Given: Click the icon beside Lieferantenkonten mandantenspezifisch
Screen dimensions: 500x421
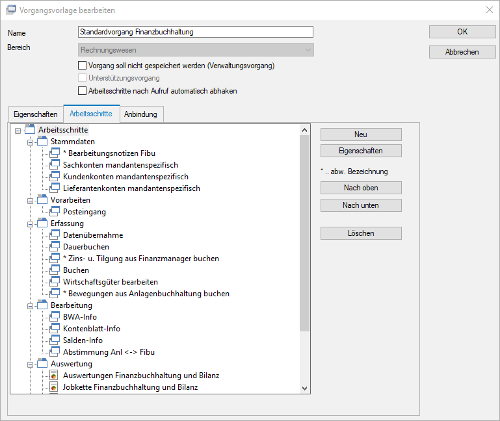Looking at the screenshot, I should (x=55, y=188).
